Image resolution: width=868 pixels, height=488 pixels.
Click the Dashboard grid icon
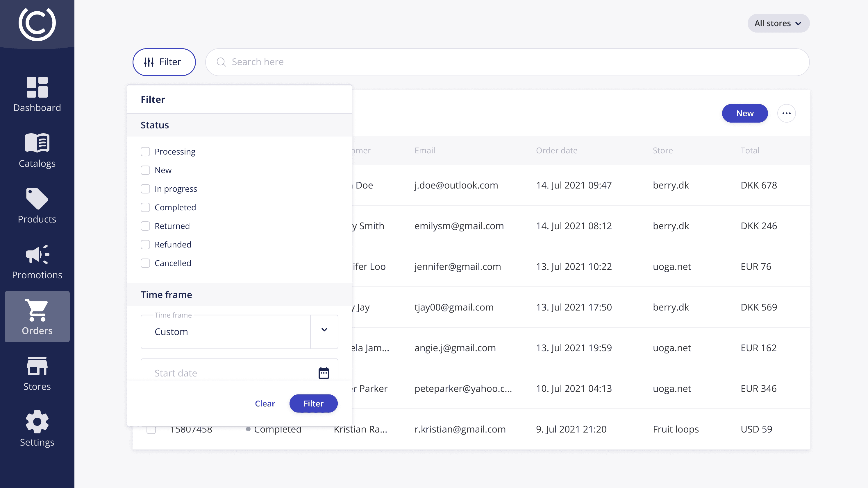click(37, 87)
